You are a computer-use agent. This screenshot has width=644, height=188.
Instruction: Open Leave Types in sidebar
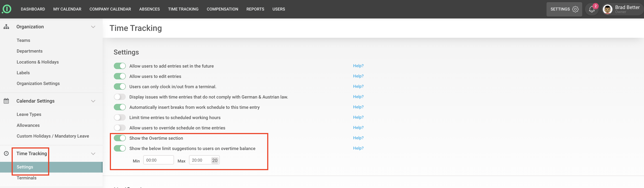[x=29, y=115]
